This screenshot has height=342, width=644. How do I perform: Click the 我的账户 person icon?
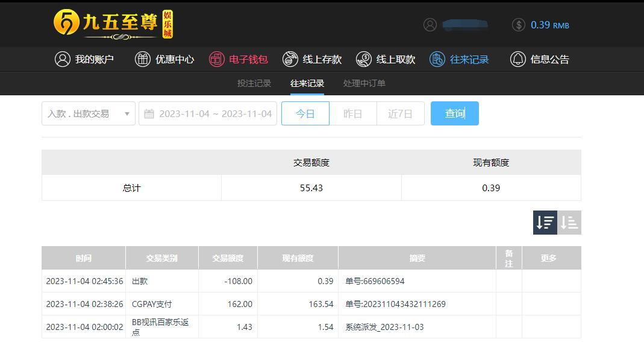pos(63,59)
